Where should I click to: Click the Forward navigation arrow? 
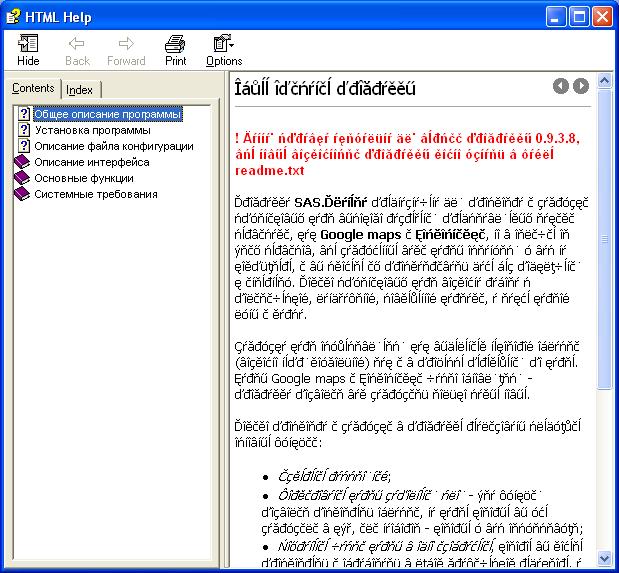click(126, 50)
